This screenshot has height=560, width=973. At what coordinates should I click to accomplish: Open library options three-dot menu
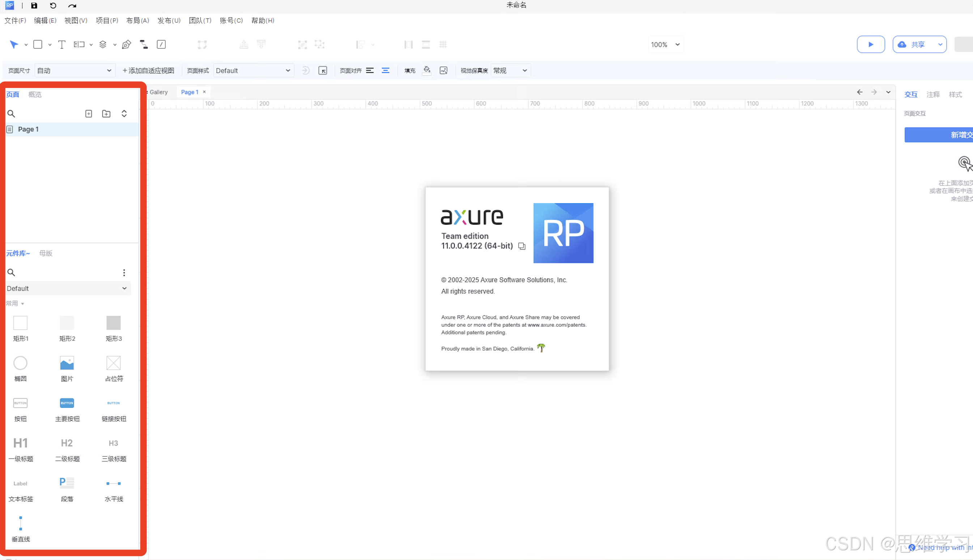tap(124, 273)
